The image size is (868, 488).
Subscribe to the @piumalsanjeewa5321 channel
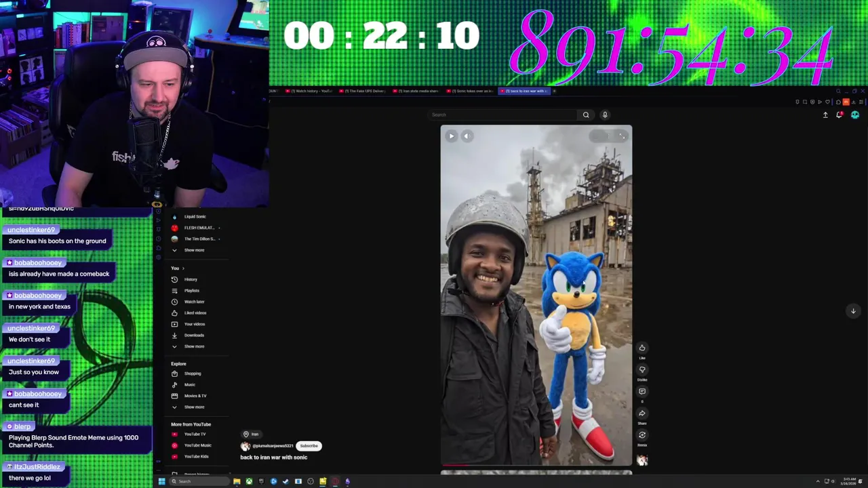point(309,446)
